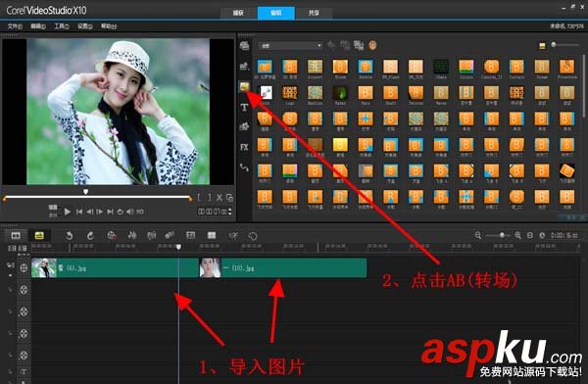
Task: Launch the Auto Music tool
Action: point(152,235)
